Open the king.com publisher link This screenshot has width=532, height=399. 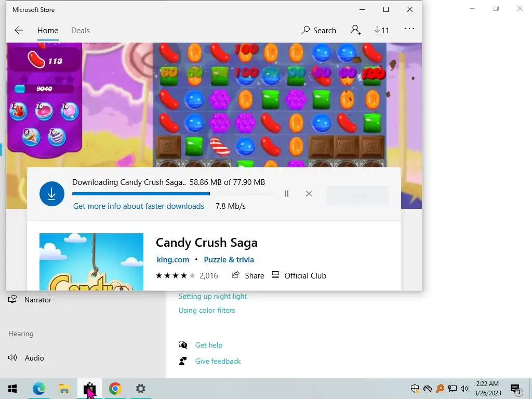[172, 260]
